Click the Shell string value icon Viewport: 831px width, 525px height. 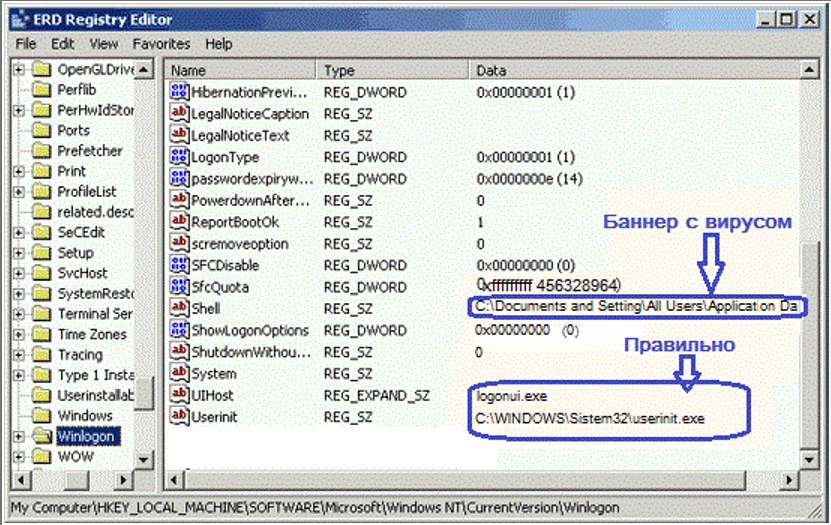click(x=180, y=308)
